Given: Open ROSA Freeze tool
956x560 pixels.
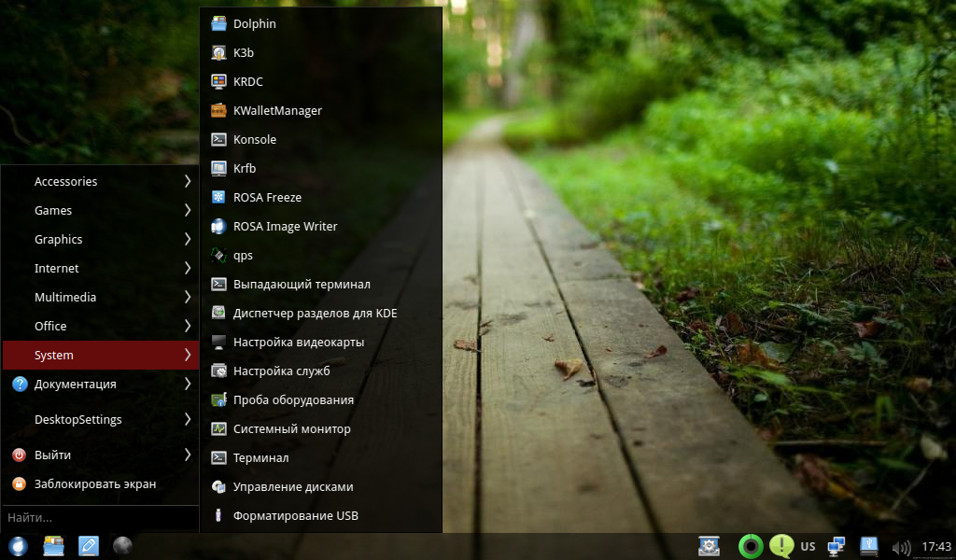Looking at the screenshot, I should 267,198.
